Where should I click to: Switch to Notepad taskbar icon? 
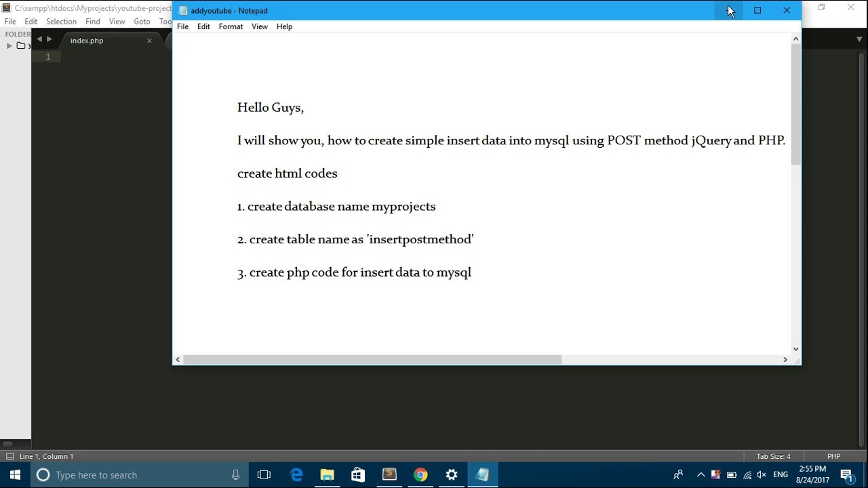[x=483, y=474]
